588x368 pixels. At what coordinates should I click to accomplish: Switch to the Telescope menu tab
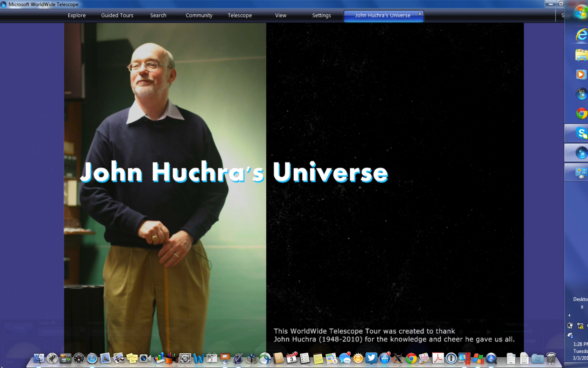240,15
